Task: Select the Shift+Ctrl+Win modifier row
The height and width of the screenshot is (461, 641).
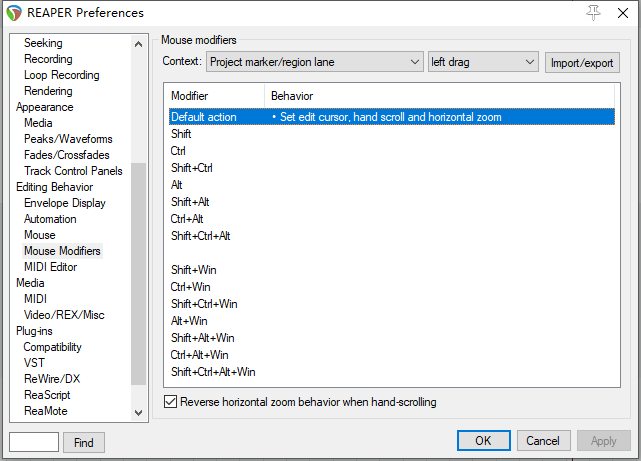Action: pos(392,304)
